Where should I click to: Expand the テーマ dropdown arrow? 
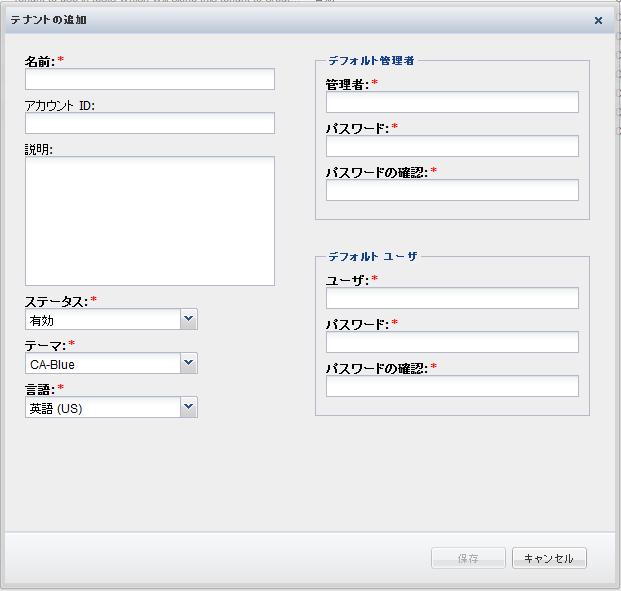[x=188, y=363]
